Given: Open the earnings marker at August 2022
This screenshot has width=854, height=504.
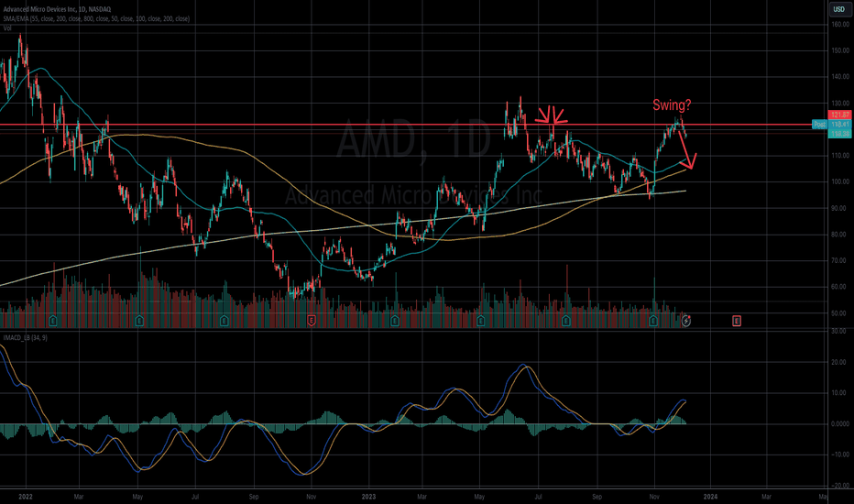Looking at the screenshot, I should (224, 321).
